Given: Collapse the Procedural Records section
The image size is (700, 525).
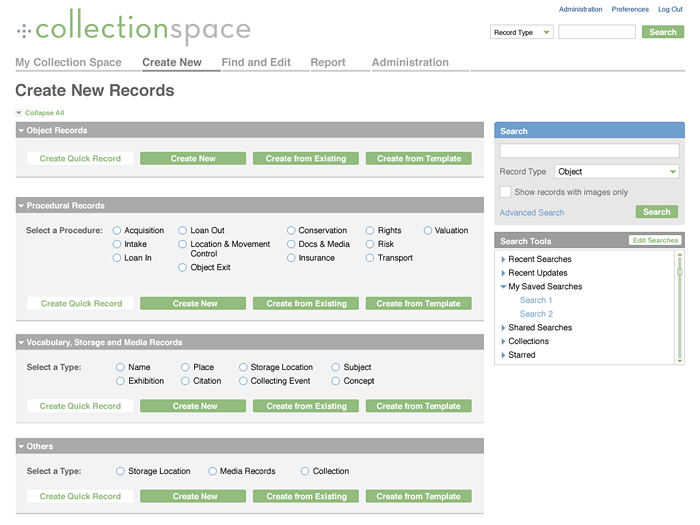Looking at the screenshot, I should point(21,206).
